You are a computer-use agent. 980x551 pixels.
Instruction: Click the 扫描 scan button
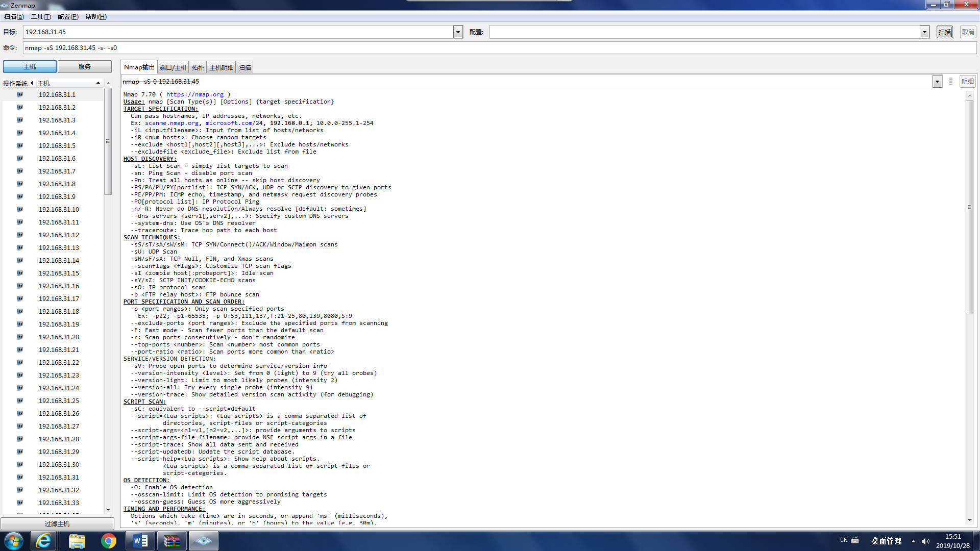click(944, 32)
